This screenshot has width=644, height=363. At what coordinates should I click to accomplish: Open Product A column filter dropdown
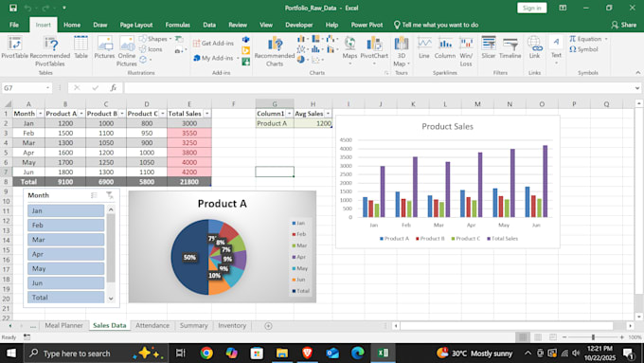[80, 114]
